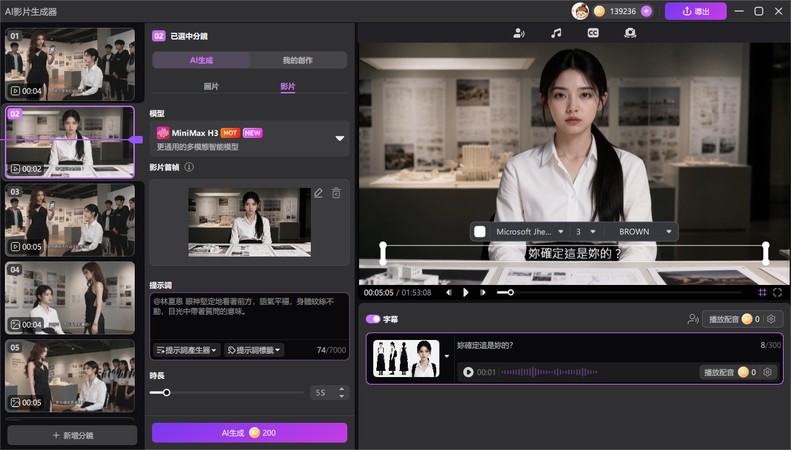Click the info icon next to 影片首幀
This screenshot has width=791, height=450.
click(189, 167)
